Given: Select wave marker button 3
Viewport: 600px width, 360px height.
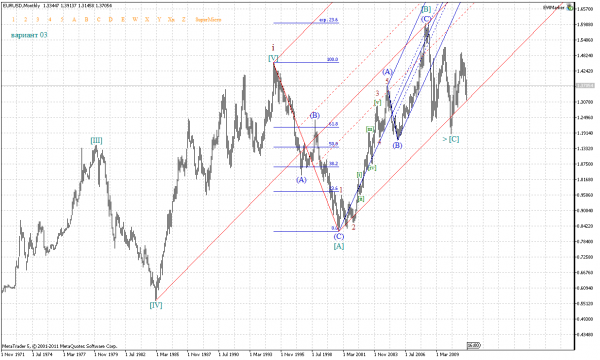Looking at the screenshot, I should pyautogui.click(x=38, y=20).
